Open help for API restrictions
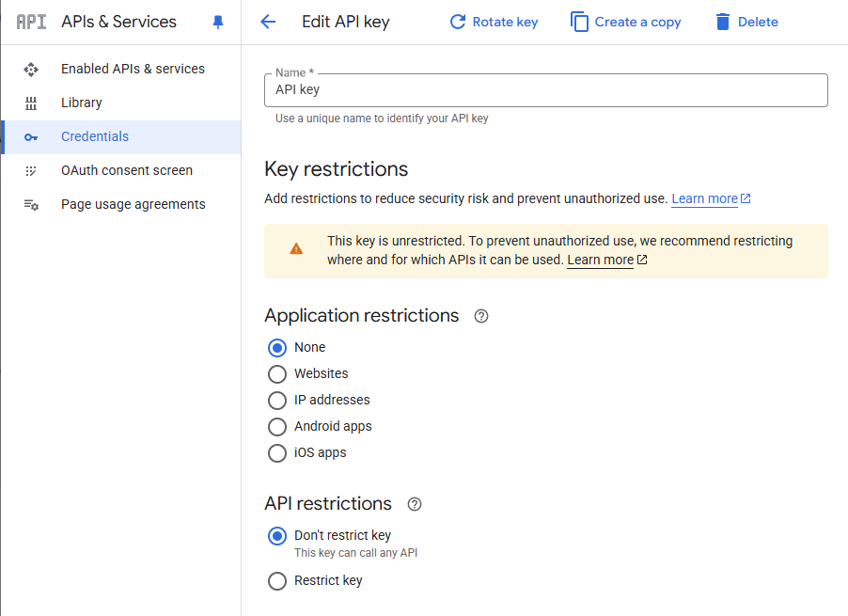 [x=415, y=505]
